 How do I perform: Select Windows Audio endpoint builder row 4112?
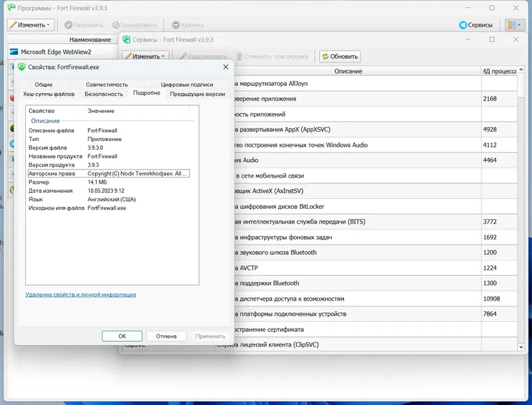tap(376, 145)
